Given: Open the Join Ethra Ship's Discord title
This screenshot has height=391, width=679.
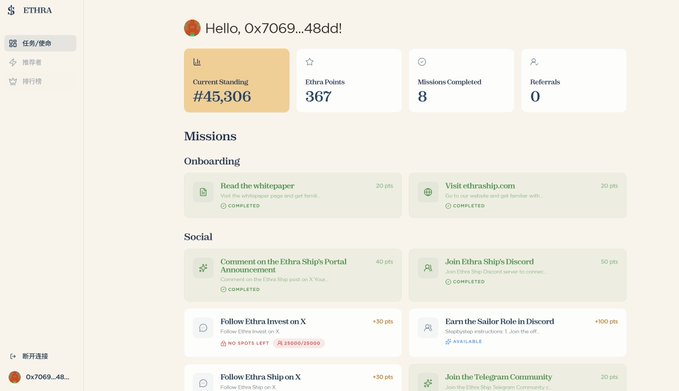Looking at the screenshot, I should 489,262.
